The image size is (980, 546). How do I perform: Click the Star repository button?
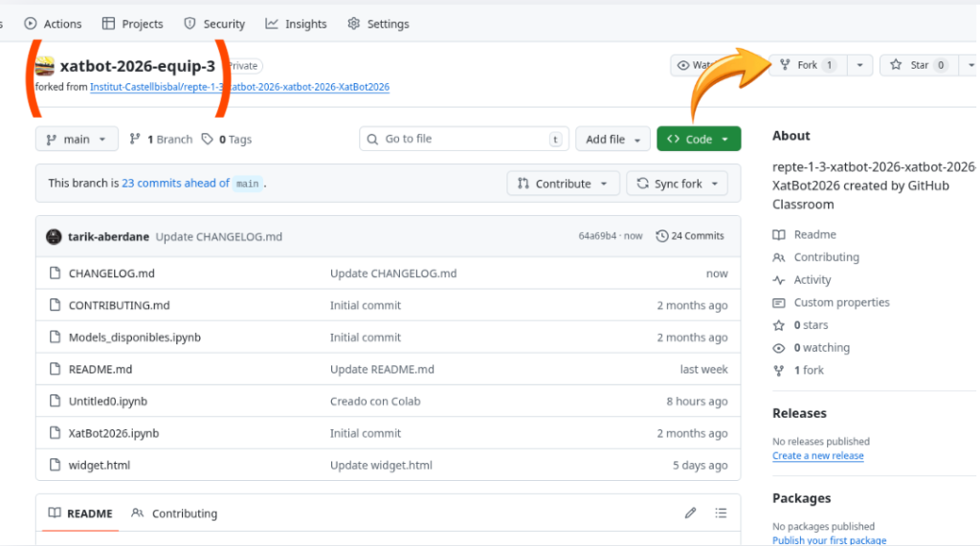[x=909, y=65]
